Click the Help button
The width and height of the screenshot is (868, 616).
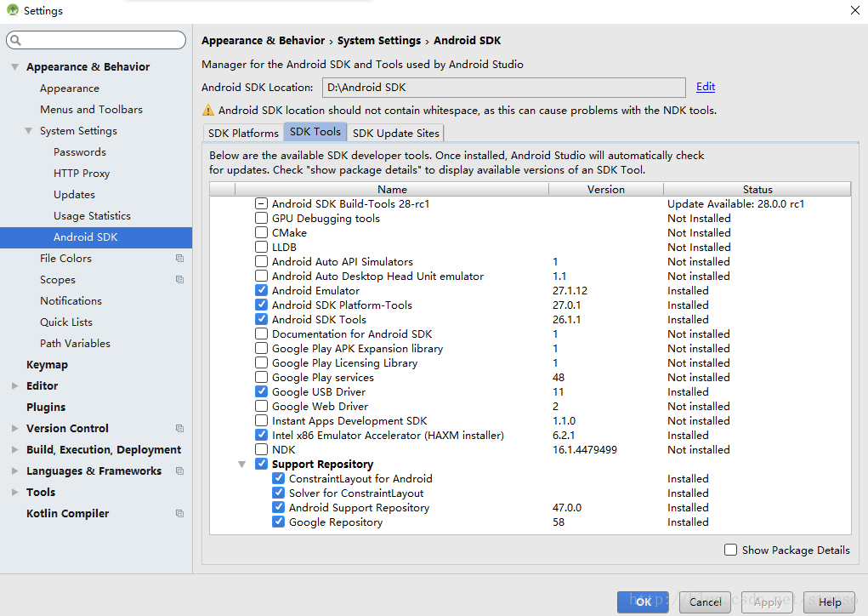(x=829, y=602)
